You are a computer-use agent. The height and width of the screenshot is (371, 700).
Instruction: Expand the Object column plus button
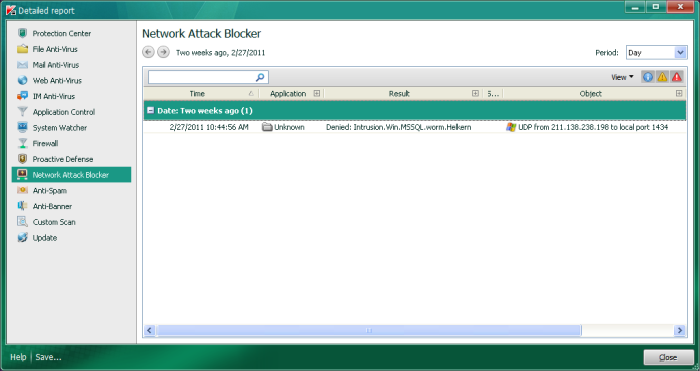[x=679, y=93]
